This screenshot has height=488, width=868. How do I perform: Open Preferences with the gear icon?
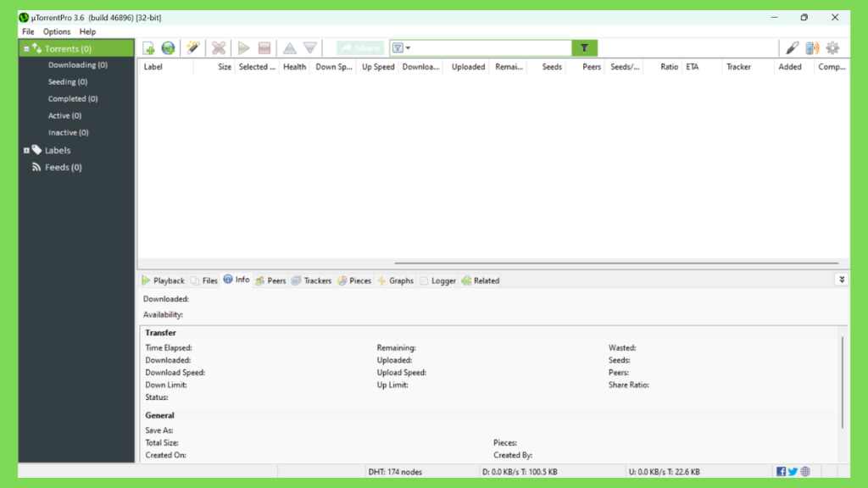(832, 48)
